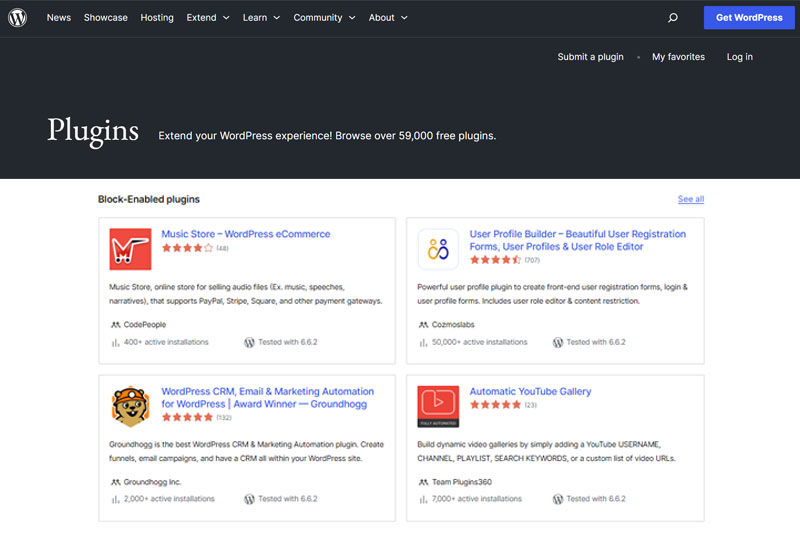Click the 400+ active installations text
The width and height of the screenshot is (800, 533).
pos(166,342)
